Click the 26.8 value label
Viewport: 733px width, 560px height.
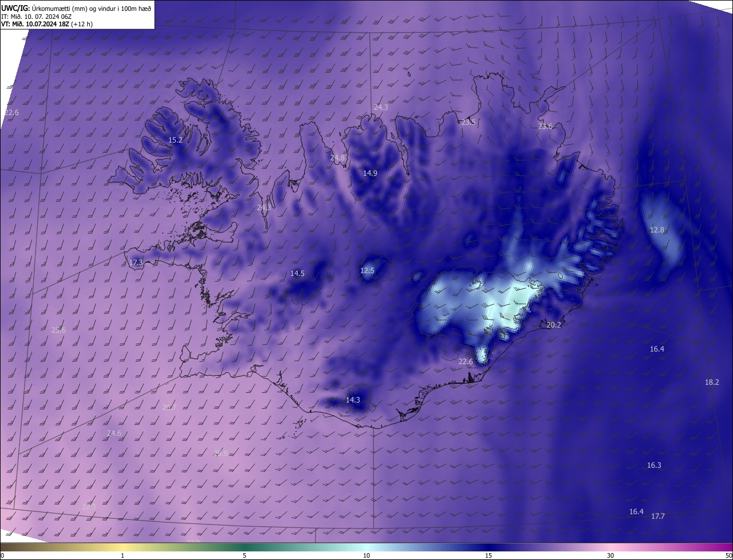[x=220, y=453]
